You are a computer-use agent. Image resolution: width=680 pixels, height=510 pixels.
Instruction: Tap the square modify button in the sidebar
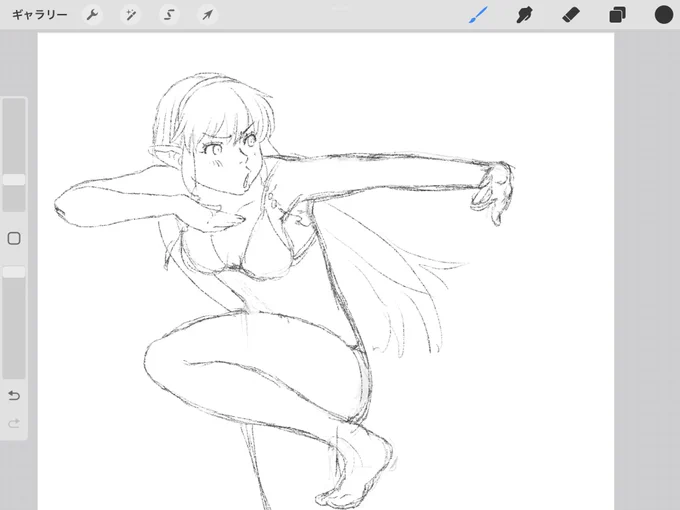click(x=14, y=238)
